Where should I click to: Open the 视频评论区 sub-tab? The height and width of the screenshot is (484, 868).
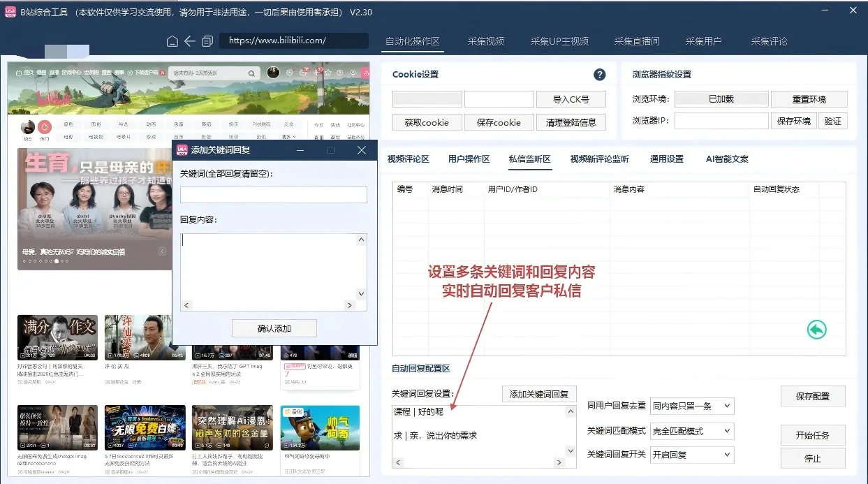pyautogui.click(x=408, y=159)
